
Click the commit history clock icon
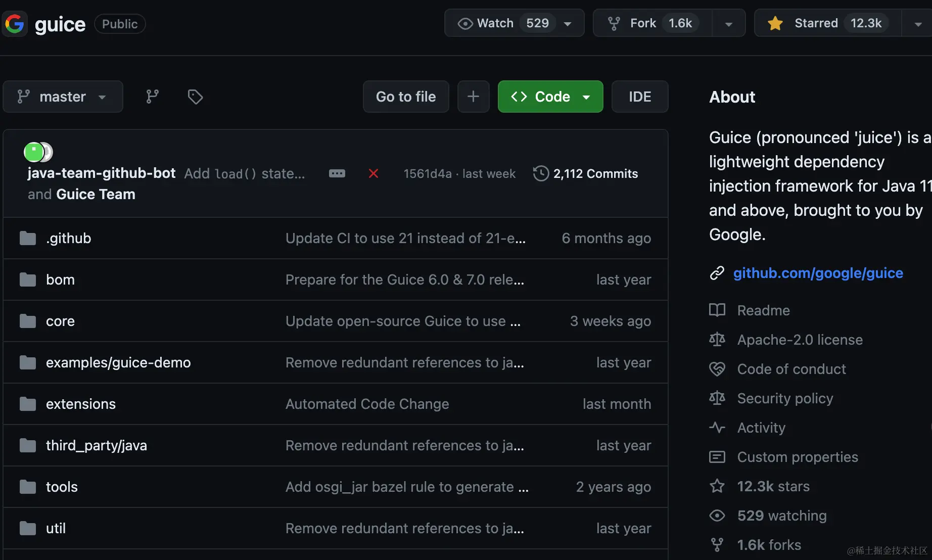click(541, 173)
